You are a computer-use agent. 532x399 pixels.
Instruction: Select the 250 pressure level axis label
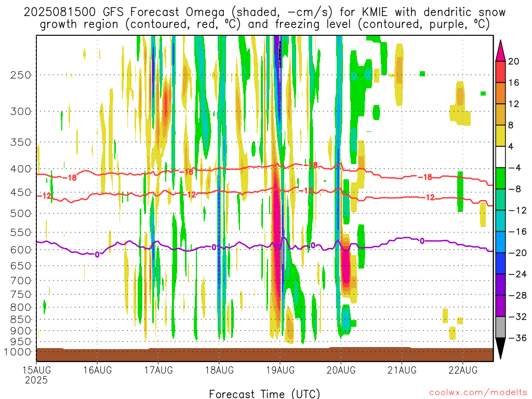coord(21,75)
